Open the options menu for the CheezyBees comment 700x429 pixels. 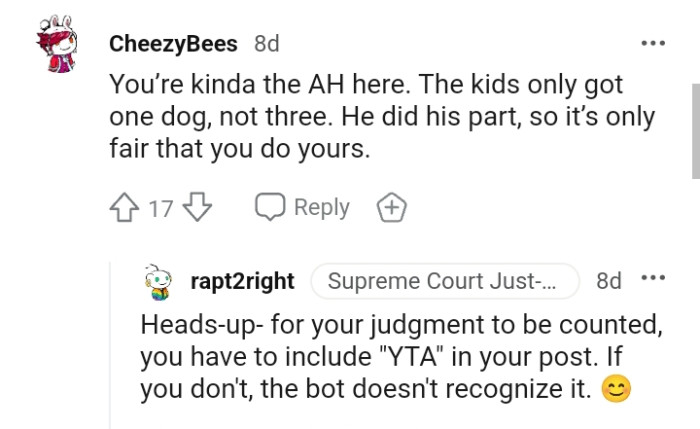[x=652, y=44]
